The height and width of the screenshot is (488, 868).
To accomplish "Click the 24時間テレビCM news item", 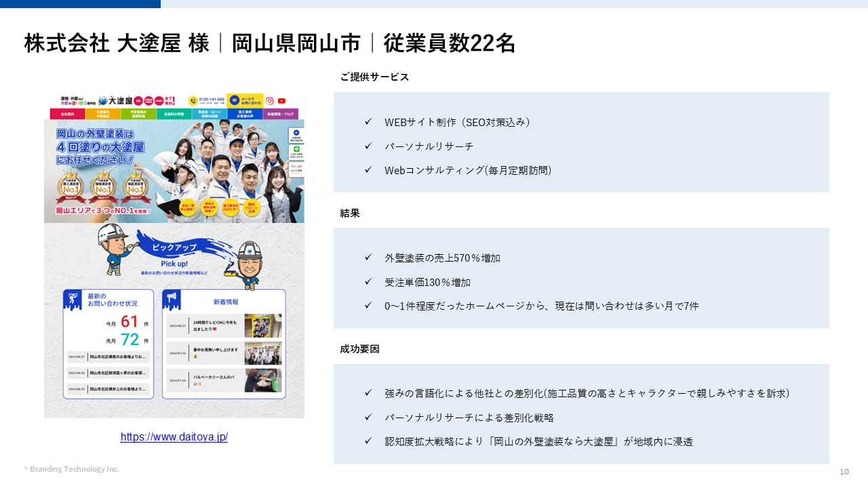I will click(x=203, y=326).
